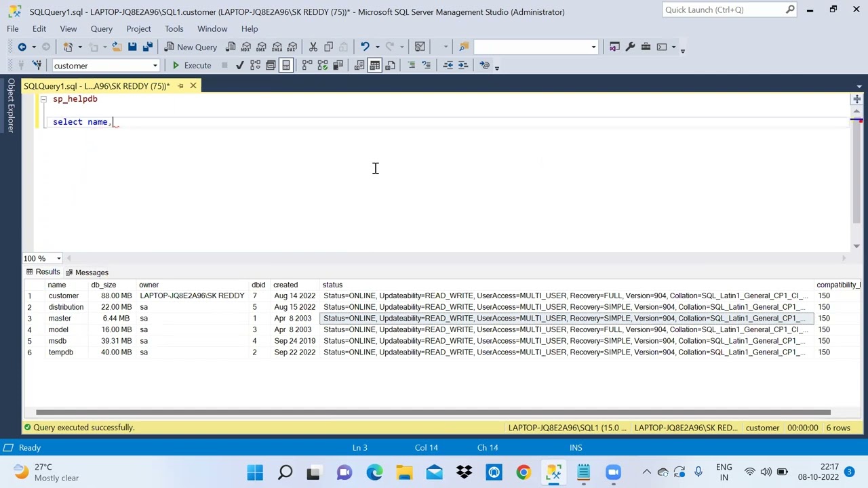This screenshot has height=488, width=868.
Task: Click the db_size column header
Action: coord(104,285)
